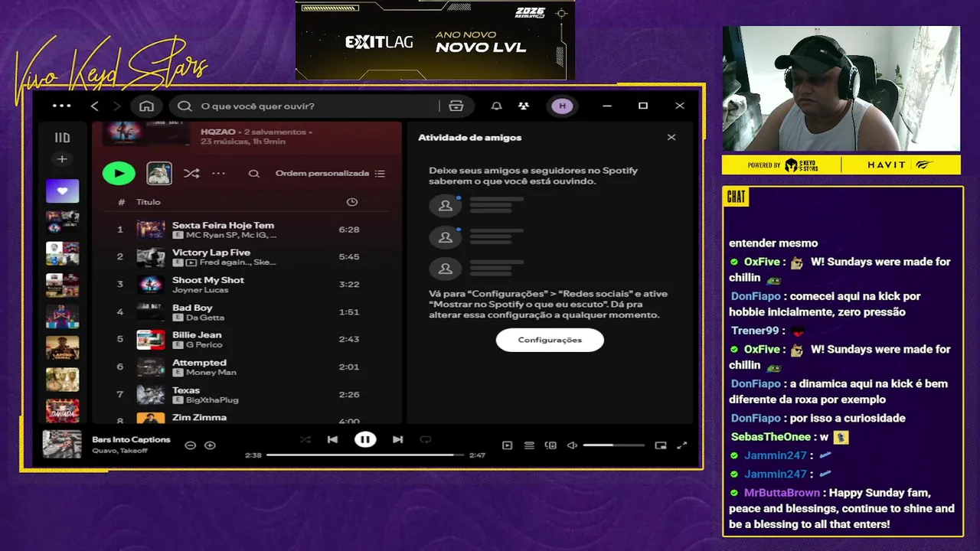Toggle shuffle for the playlist
980x551 pixels.
point(191,173)
